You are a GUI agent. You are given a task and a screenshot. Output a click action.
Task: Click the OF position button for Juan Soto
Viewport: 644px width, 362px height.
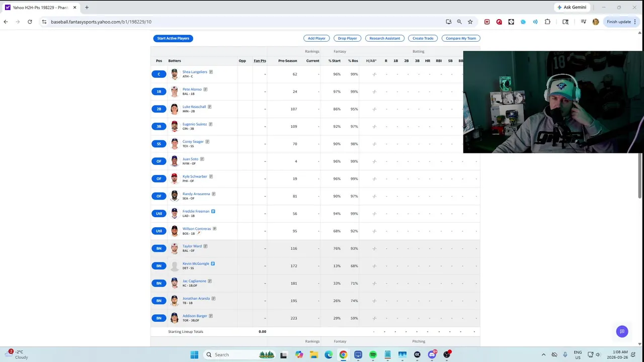tap(159, 161)
